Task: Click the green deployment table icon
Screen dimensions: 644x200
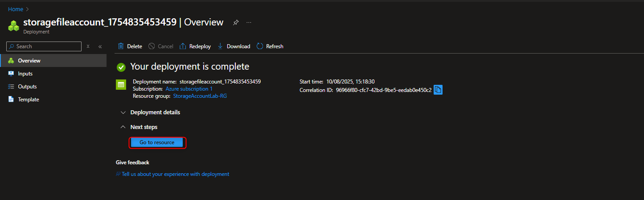Action: pyautogui.click(x=121, y=85)
